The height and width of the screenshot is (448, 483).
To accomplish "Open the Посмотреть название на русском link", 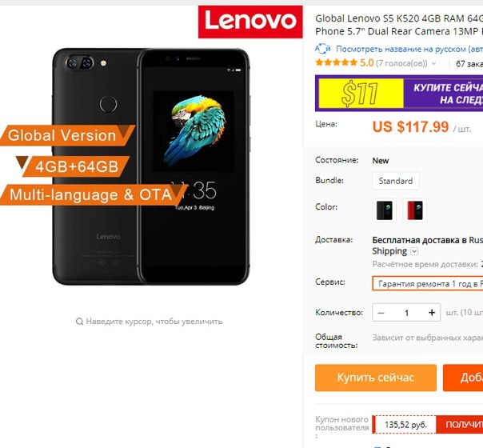I will point(409,49).
